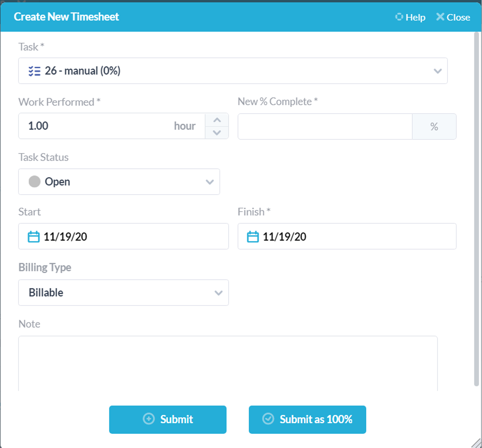Click the task list icon beside 26 - manual

(x=34, y=71)
